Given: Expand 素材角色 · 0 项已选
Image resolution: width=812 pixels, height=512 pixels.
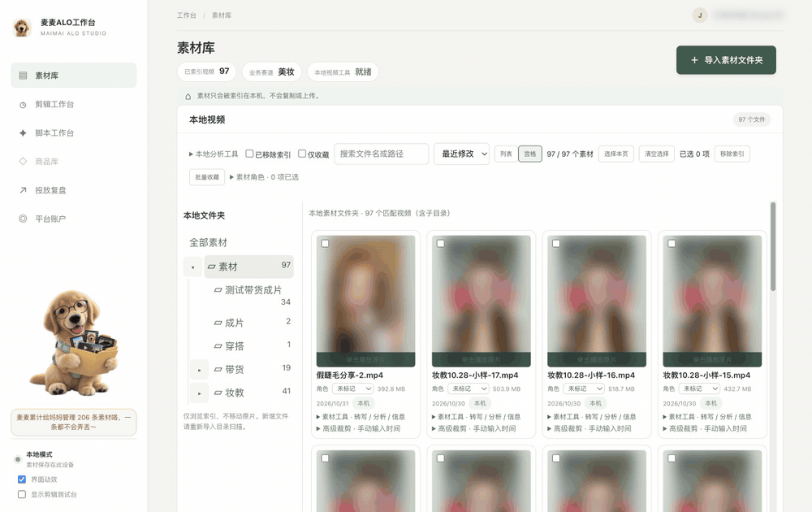Looking at the screenshot, I should click(x=264, y=177).
